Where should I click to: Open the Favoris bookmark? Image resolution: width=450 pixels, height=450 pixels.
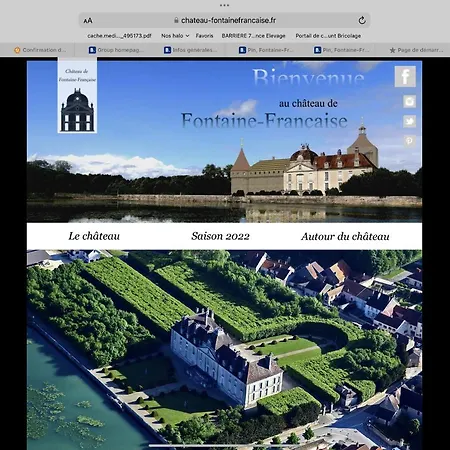[x=204, y=36]
